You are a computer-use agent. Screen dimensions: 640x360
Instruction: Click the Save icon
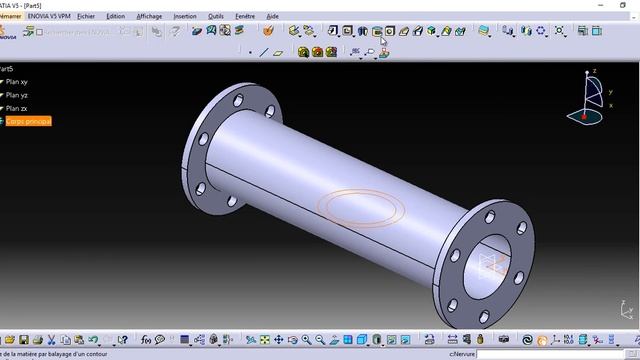24,340
